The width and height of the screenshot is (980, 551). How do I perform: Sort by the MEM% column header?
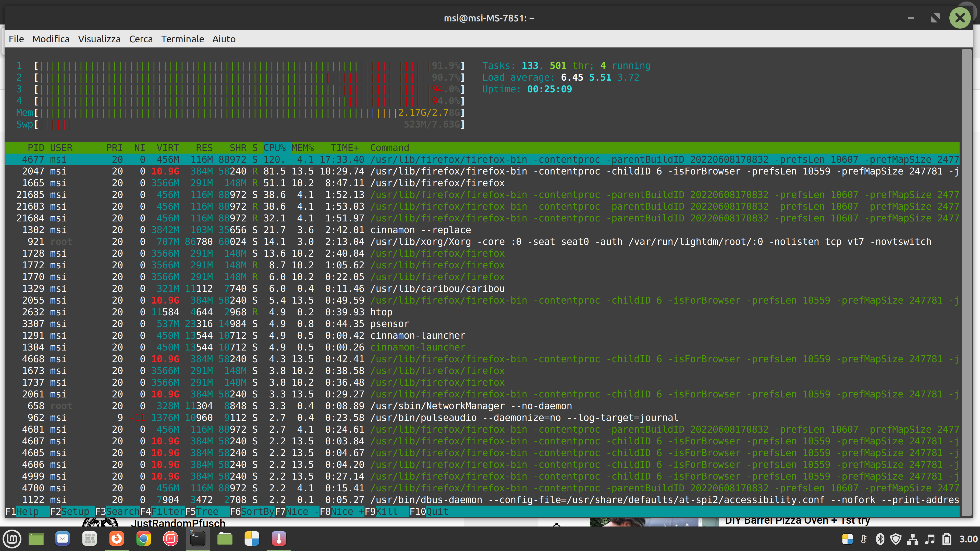302,147
